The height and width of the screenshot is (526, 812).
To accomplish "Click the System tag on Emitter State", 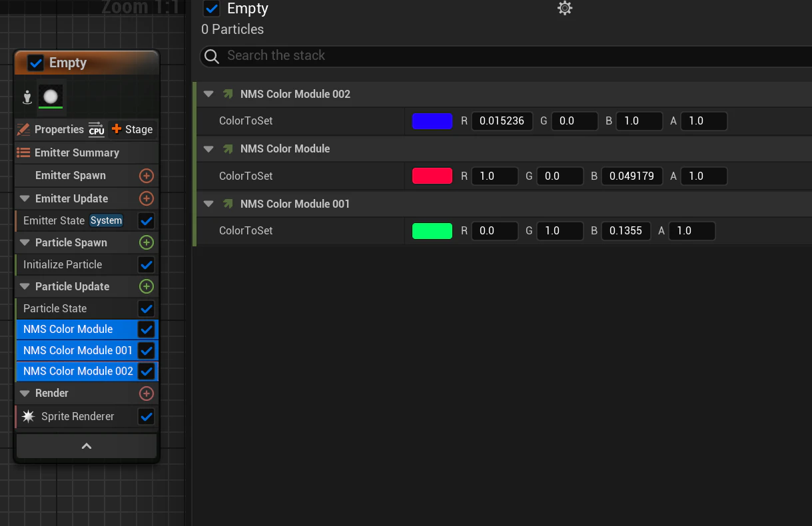I will (107, 220).
